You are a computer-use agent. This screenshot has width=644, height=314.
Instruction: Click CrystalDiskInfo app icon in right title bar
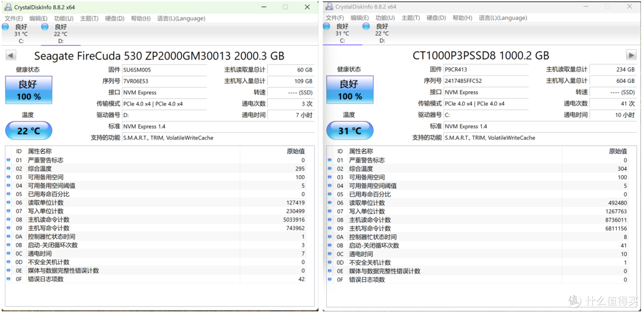[x=329, y=7]
